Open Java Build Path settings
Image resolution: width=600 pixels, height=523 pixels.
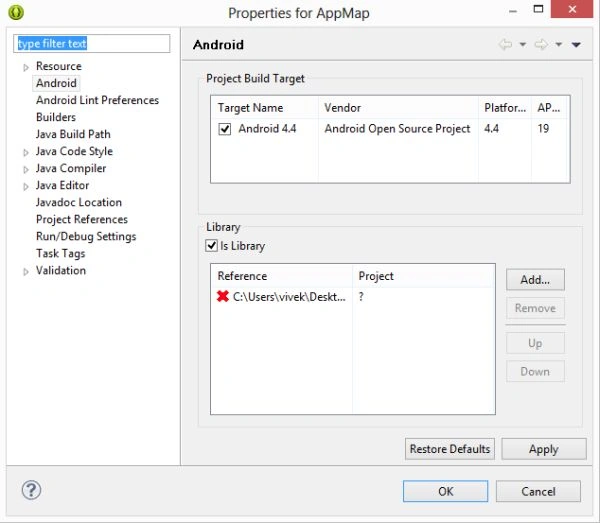pos(73,134)
